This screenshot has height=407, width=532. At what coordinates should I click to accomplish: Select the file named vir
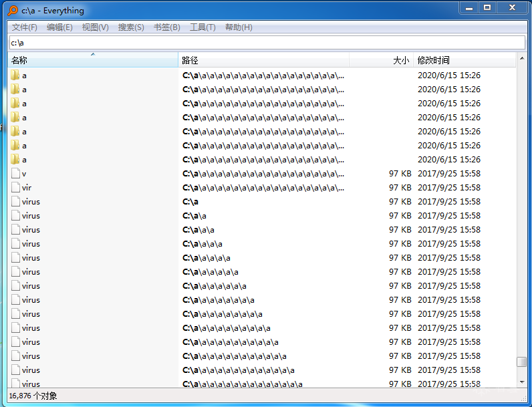click(x=27, y=188)
